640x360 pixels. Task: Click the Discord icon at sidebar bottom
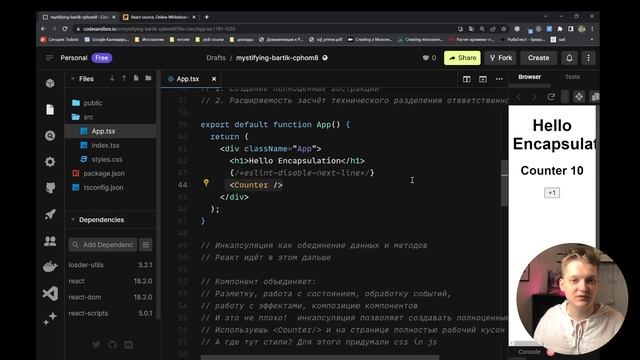click(129, 345)
